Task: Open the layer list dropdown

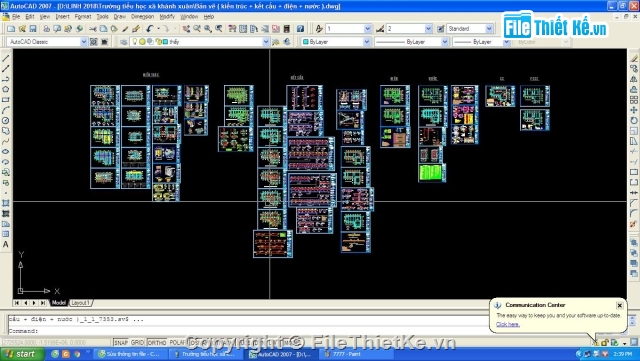Action: tap(266, 42)
